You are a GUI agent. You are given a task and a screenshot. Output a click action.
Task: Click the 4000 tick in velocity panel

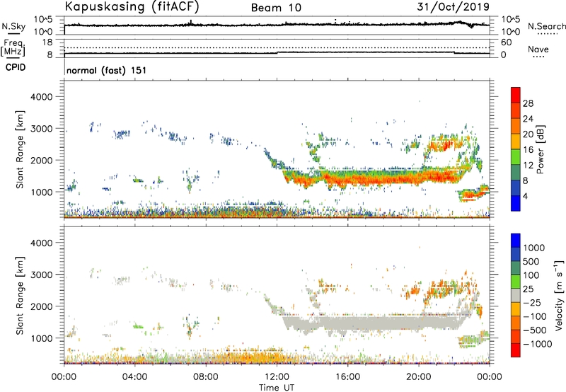41,243
